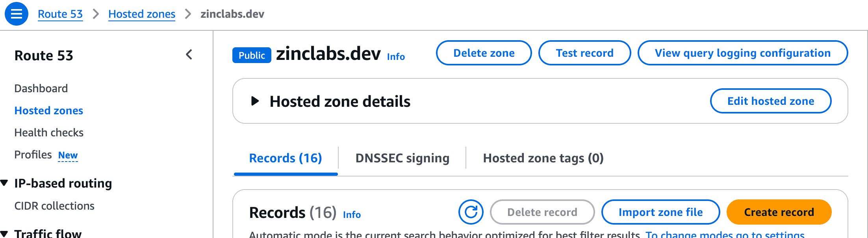Collapse the Route 53 side panel
This screenshot has height=238, width=868.
[189, 54]
